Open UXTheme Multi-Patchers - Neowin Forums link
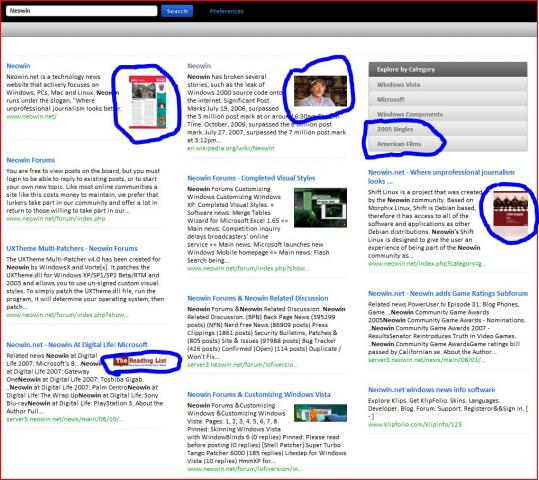539x480 pixels. (72, 249)
